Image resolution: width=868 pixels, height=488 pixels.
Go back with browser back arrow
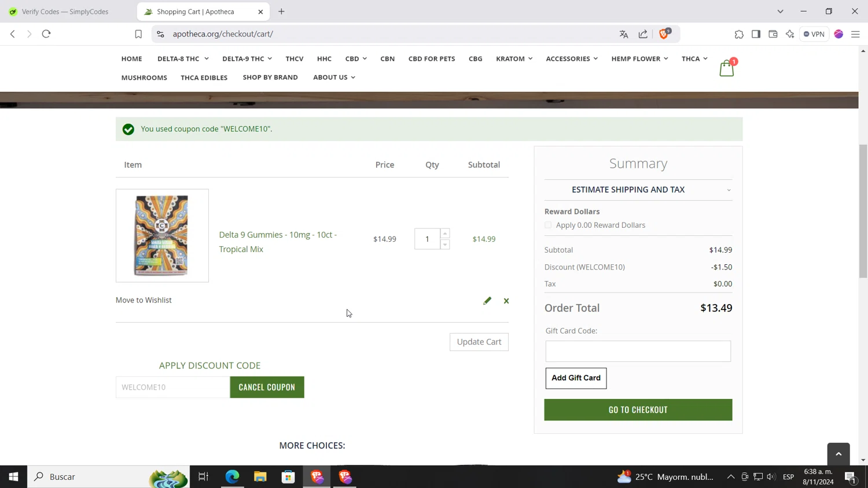13,34
